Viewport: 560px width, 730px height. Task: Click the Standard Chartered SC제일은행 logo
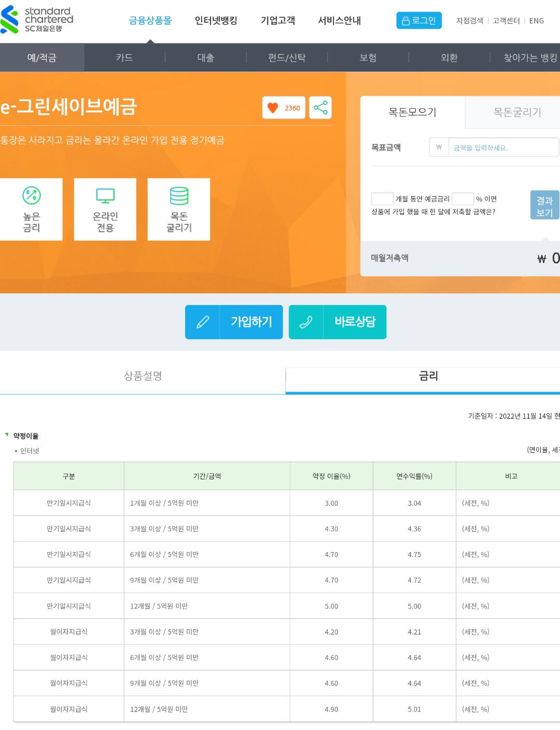point(37,20)
